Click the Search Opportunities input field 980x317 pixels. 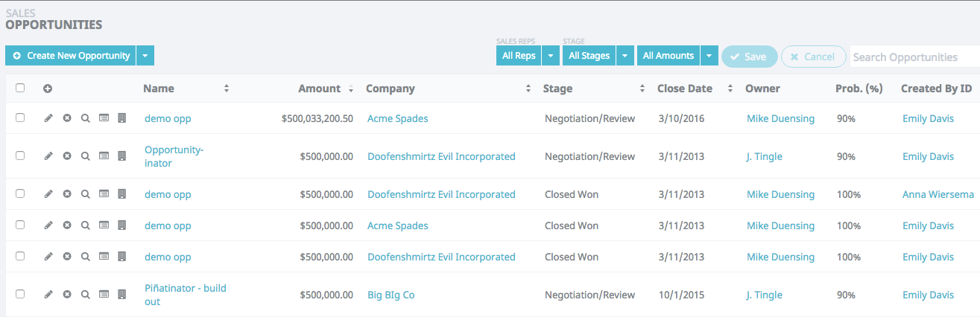[x=914, y=57]
